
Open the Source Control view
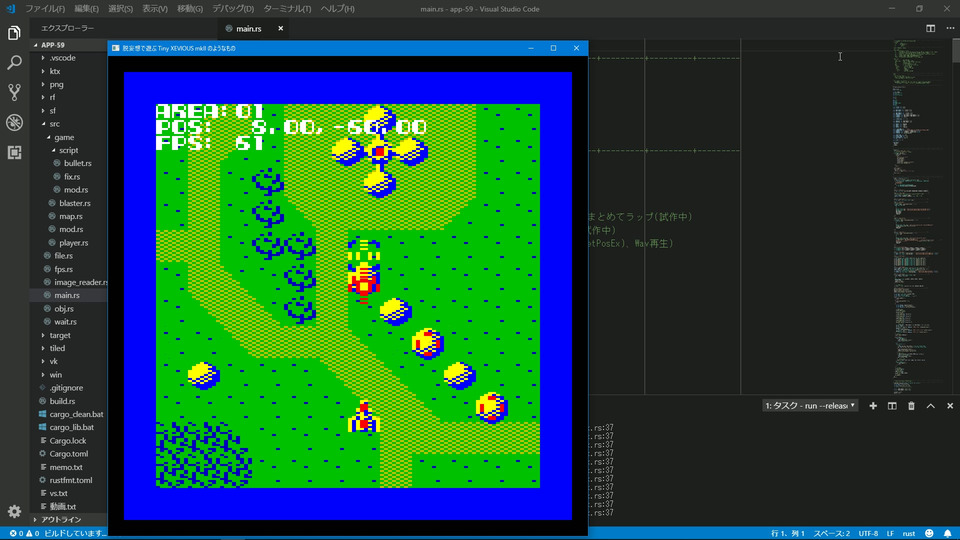click(x=14, y=92)
